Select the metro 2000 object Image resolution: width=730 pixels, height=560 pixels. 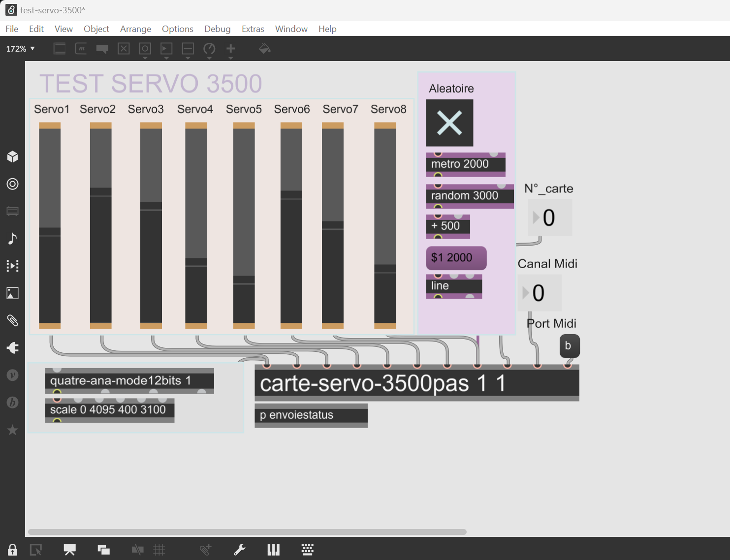point(466,164)
